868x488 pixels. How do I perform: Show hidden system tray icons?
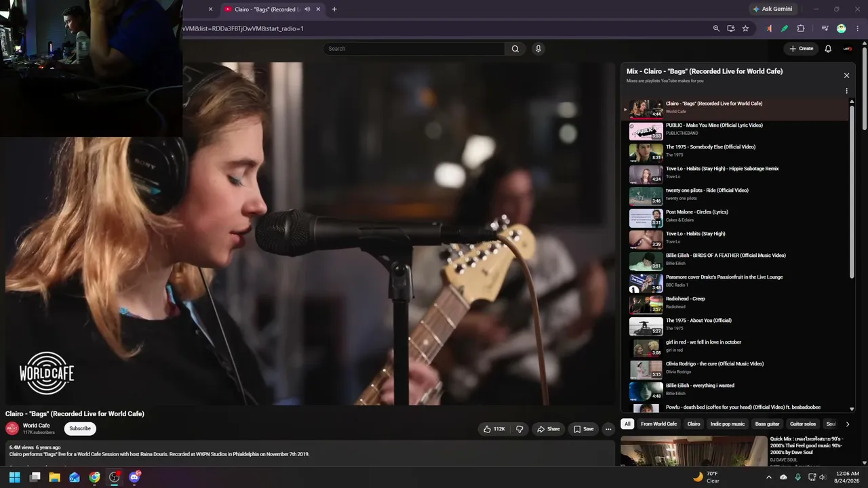tap(768, 477)
